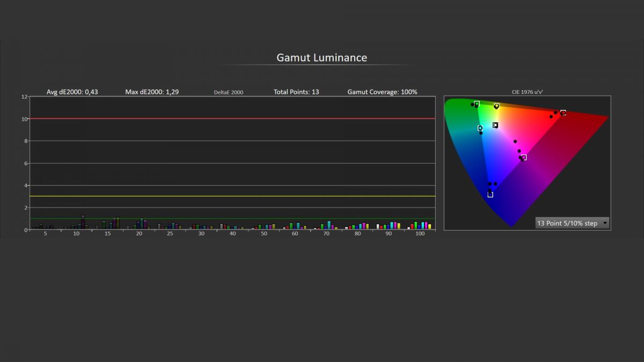This screenshot has width=644, height=362.
Task: Click the red primary target square in CIE diagram
Action: pyautogui.click(x=563, y=113)
